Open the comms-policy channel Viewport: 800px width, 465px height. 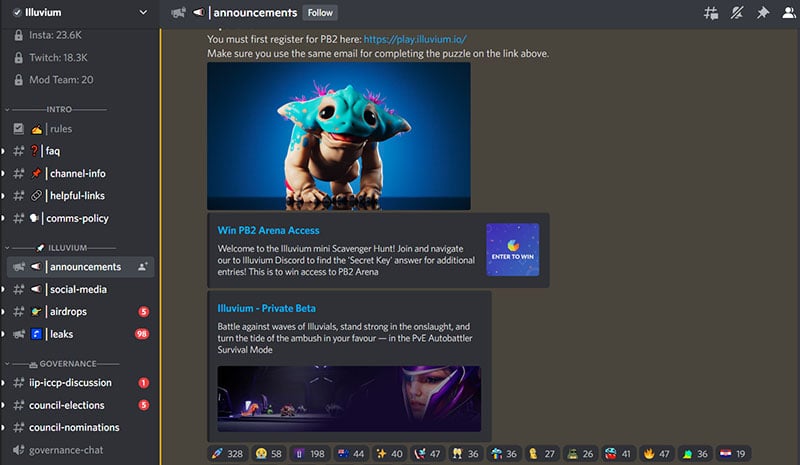tap(79, 218)
